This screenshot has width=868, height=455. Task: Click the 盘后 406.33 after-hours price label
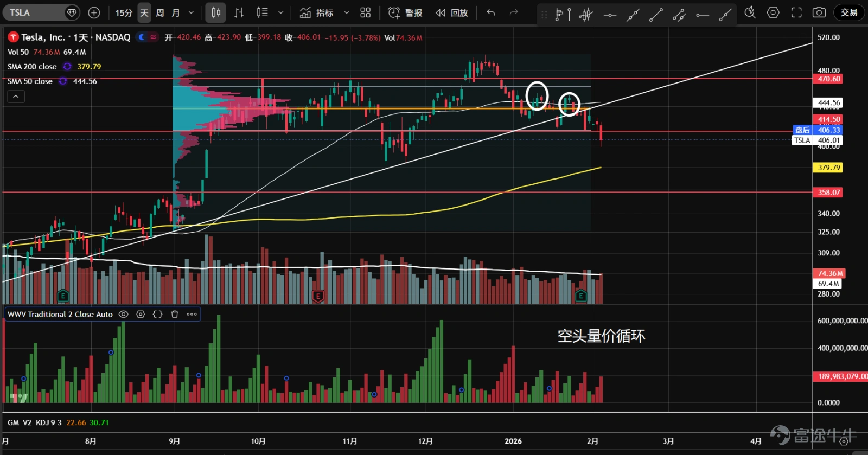click(818, 130)
